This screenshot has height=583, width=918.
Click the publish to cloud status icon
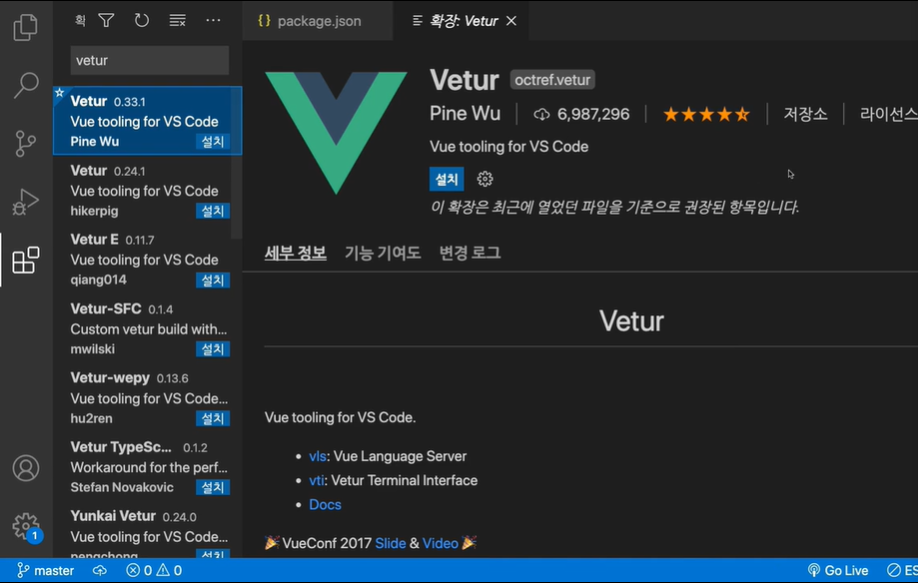click(x=100, y=571)
